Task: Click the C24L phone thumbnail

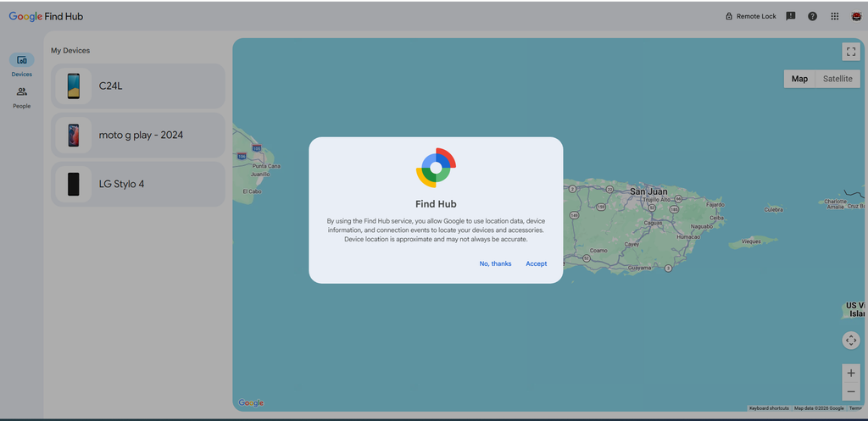Action: click(x=73, y=86)
